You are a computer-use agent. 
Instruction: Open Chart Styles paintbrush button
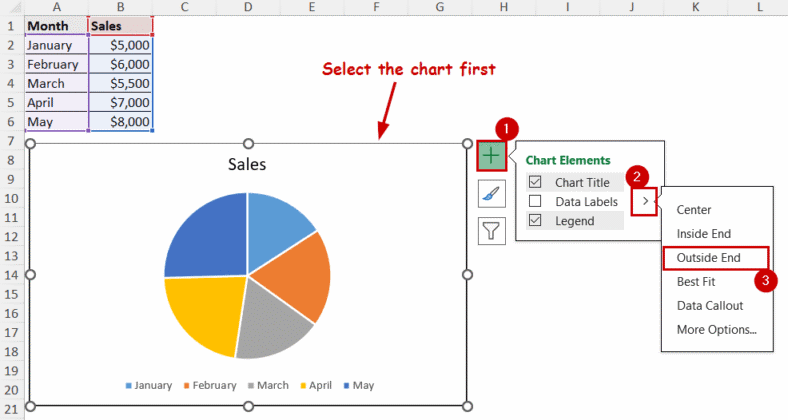(x=491, y=194)
